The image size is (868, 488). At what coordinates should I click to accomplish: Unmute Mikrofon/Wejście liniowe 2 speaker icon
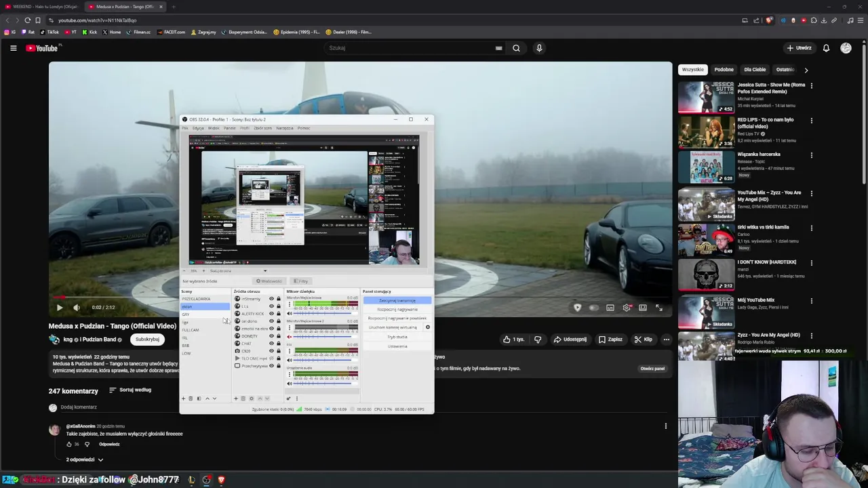tap(290, 337)
